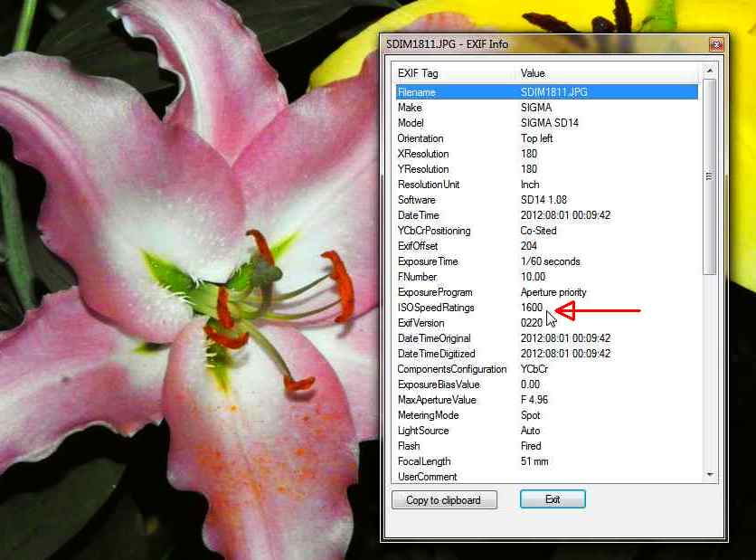Select the DateTime row
Screen dimensions: 756x560
[547, 215]
